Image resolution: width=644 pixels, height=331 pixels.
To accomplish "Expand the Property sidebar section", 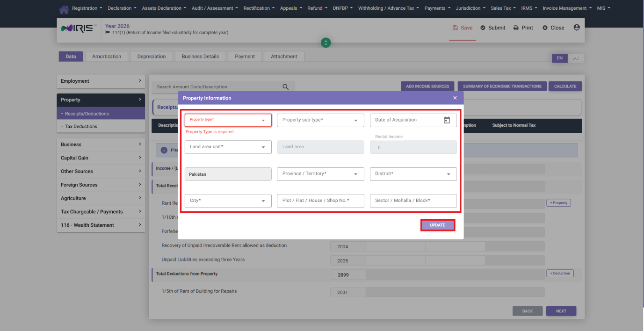I will pos(101,100).
